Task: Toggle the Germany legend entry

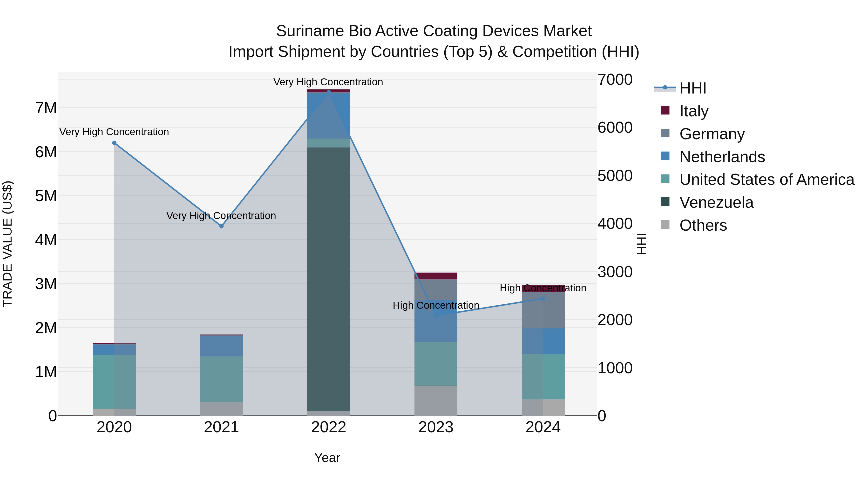Action: [x=703, y=134]
